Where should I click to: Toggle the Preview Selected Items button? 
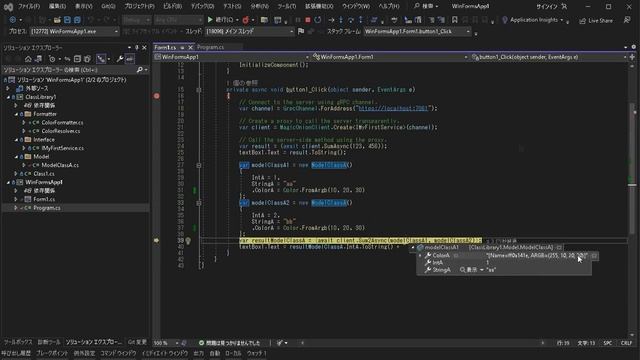(130, 59)
